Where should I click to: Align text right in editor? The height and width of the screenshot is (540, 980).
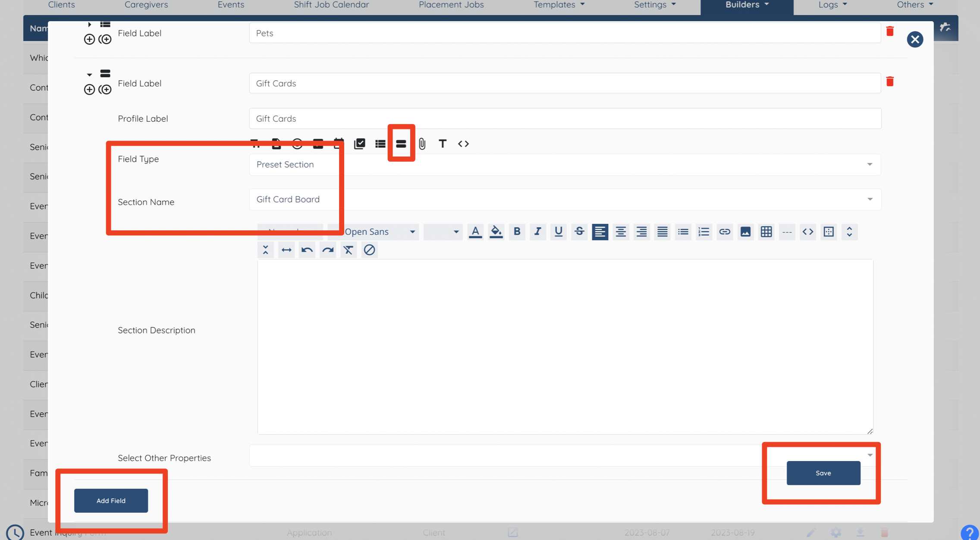pyautogui.click(x=641, y=232)
